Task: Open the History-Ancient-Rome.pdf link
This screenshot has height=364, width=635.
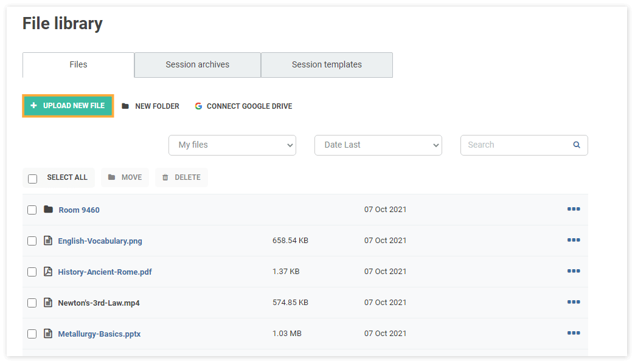Action: [105, 272]
